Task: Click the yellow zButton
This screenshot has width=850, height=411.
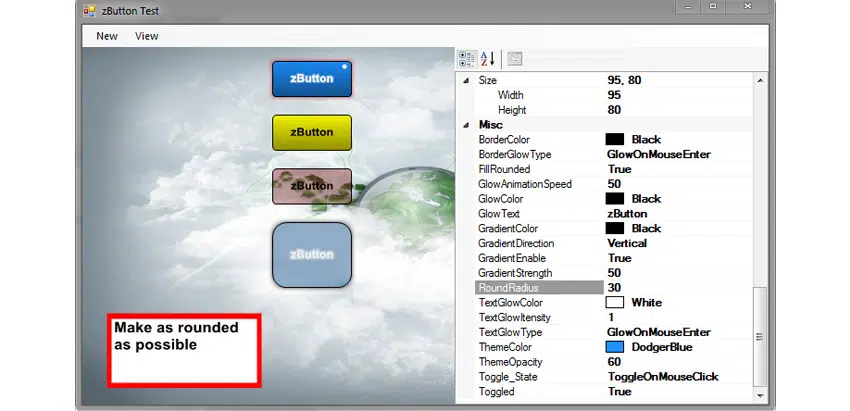Action: [x=312, y=132]
